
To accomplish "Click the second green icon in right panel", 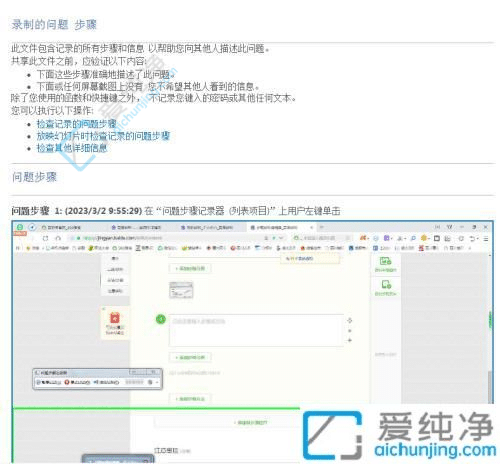I will point(386,284).
